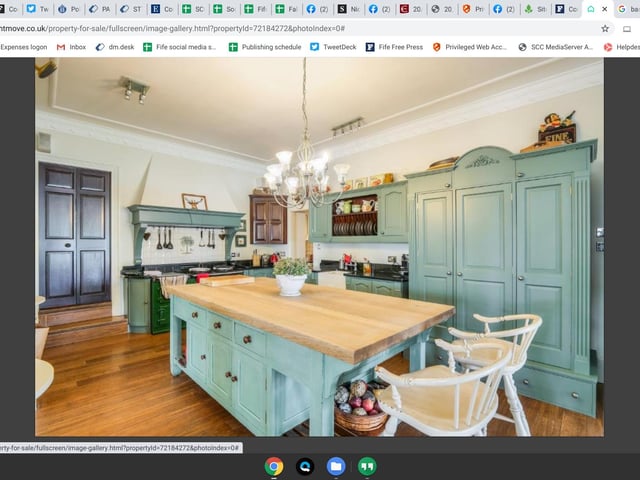Switch to the 'S Nic' tab
The image size is (640, 480).
click(x=348, y=9)
